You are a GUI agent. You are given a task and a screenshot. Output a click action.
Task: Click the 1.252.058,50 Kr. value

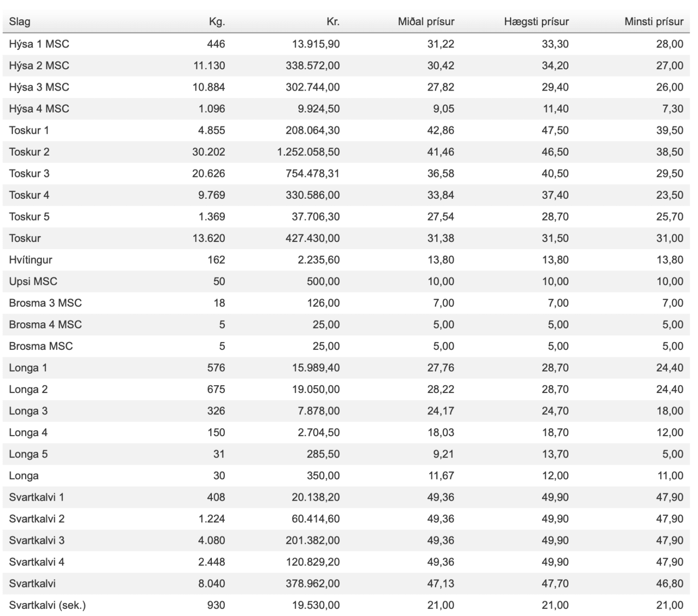[308, 152]
